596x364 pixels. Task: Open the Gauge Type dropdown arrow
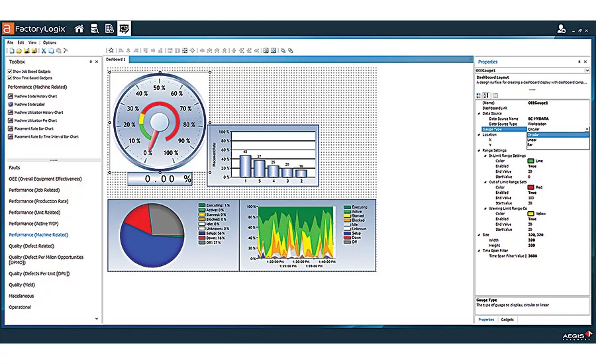point(587,129)
